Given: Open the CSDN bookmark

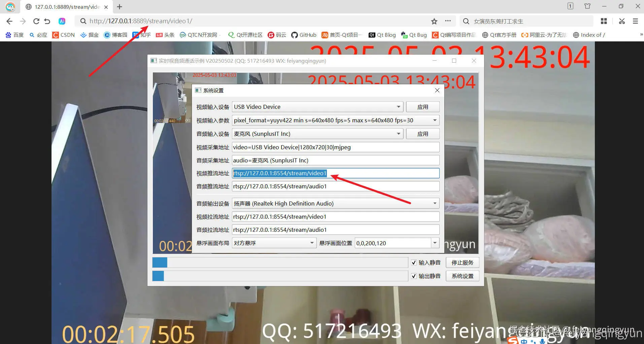Looking at the screenshot, I should click(63, 35).
